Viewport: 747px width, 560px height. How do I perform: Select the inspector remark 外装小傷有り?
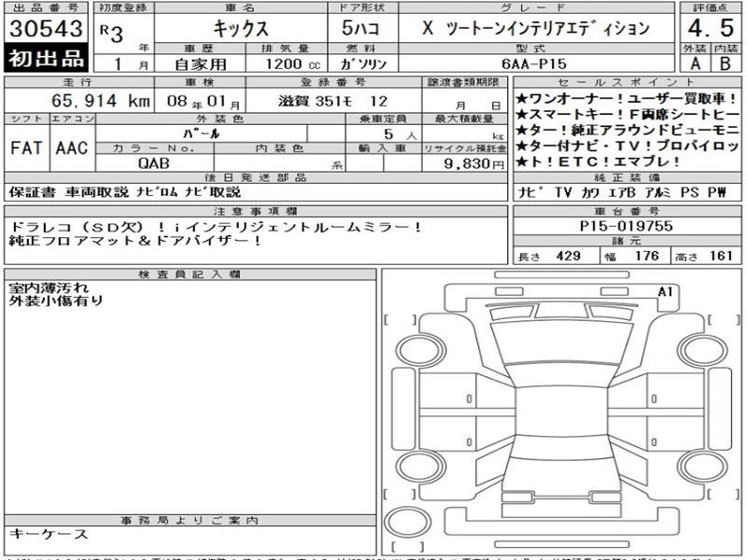tap(56, 301)
